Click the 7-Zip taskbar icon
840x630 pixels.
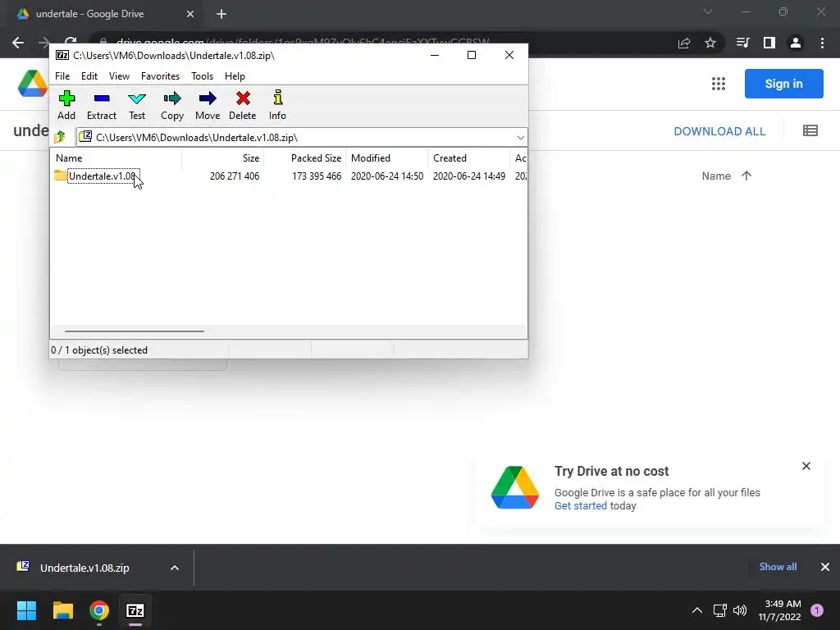click(135, 610)
